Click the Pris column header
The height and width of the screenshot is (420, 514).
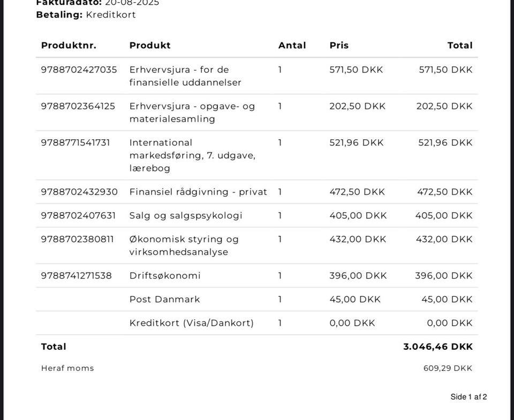pos(339,46)
